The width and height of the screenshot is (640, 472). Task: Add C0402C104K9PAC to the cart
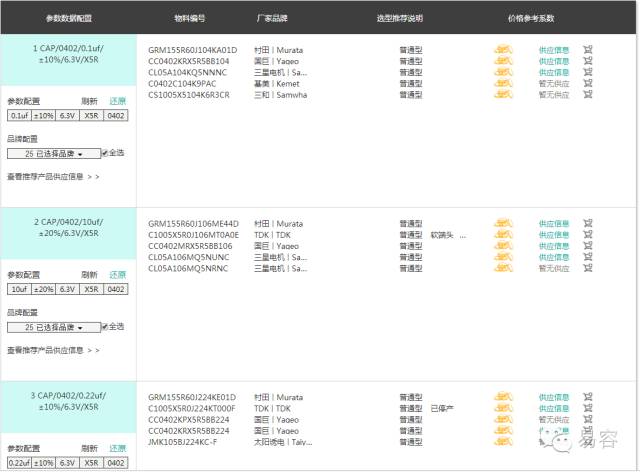point(587,83)
